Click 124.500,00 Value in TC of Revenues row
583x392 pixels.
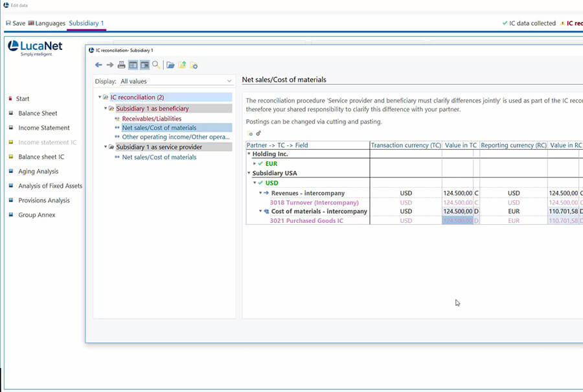coord(458,193)
